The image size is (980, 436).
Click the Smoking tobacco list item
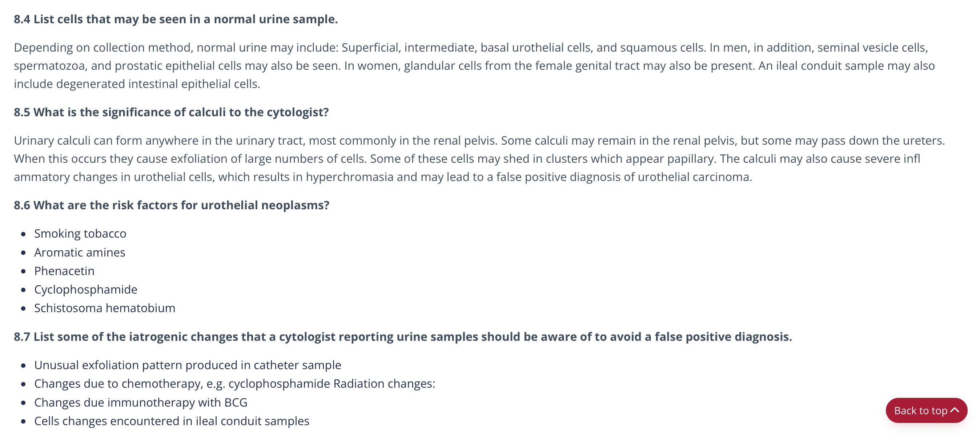tap(80, 233)
